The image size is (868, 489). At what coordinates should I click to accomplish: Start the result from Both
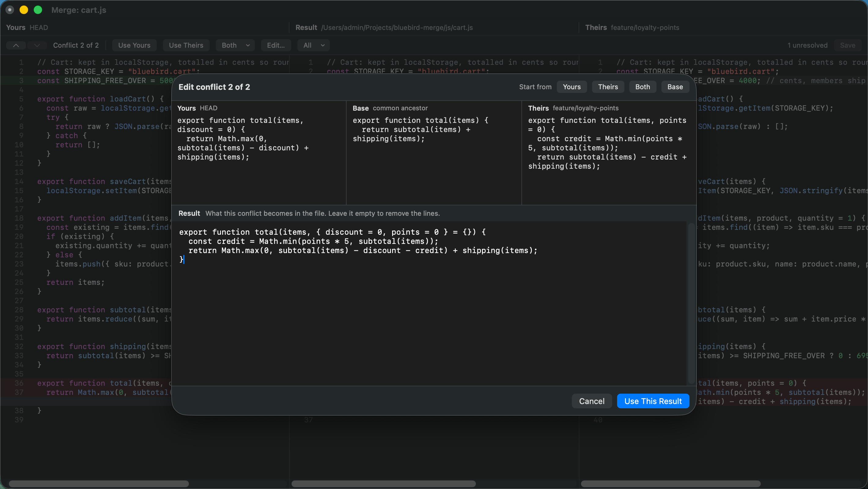tap(642, 87)
